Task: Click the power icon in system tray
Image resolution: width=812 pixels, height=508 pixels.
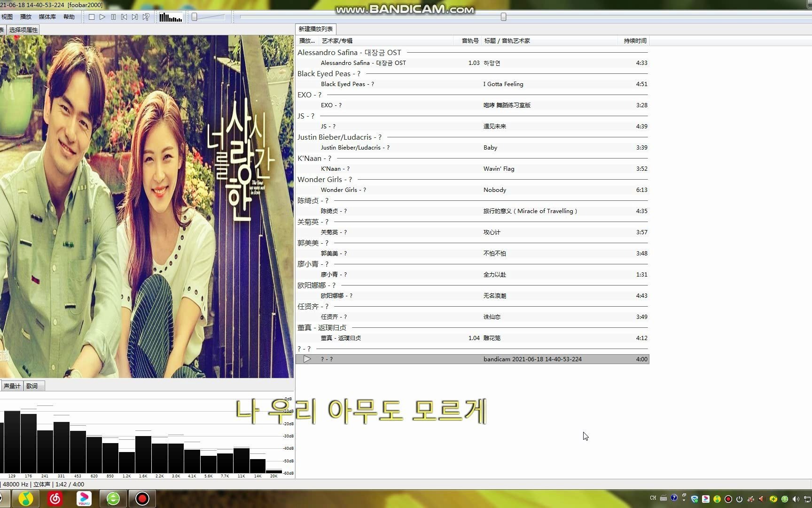Action: tap(739, 499)
